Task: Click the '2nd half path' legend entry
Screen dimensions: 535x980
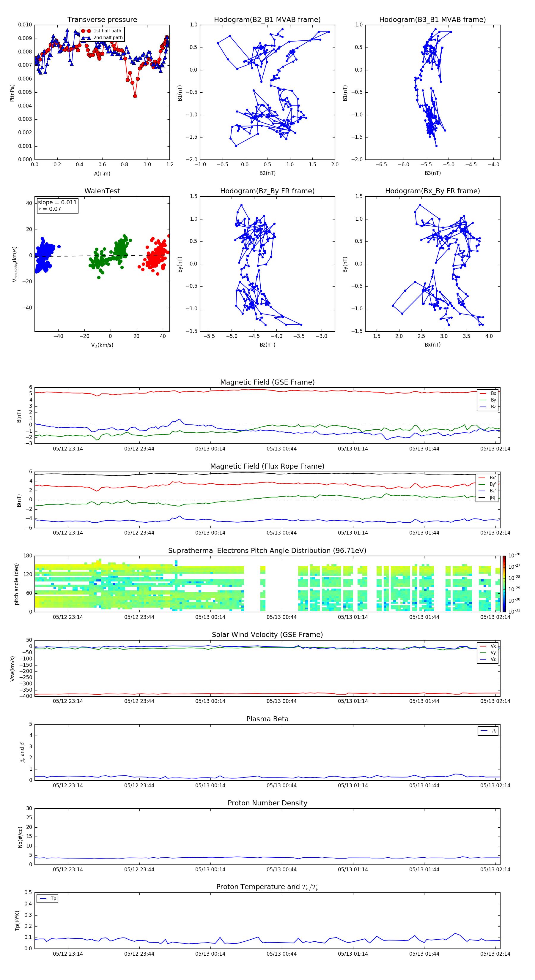Action: point(102,38)
